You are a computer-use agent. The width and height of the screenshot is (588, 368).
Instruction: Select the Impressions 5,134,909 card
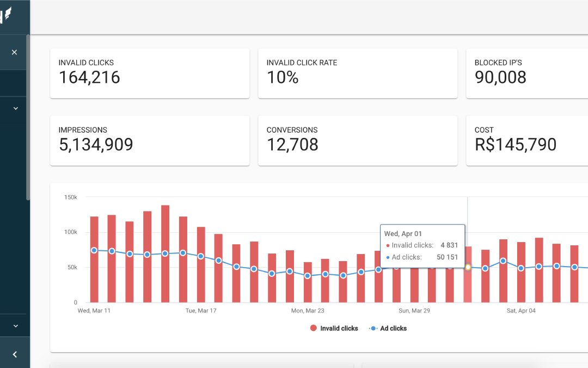click(150, 141)
